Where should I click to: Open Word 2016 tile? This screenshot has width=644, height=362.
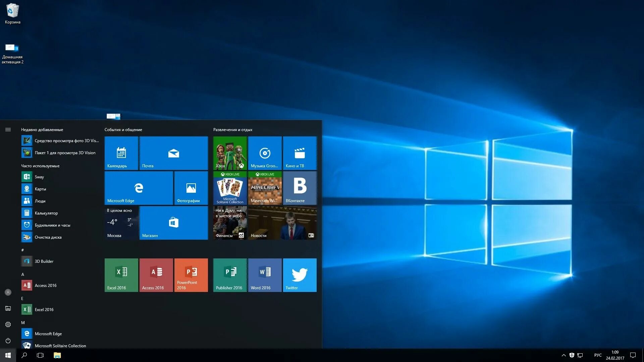[x=265, y=275]
